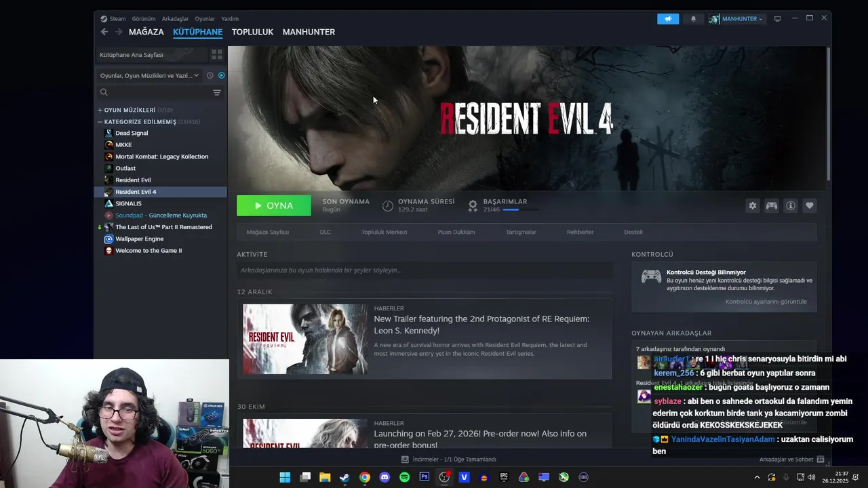Toggle ready-to-play filter icon

[x=221, y=75]
